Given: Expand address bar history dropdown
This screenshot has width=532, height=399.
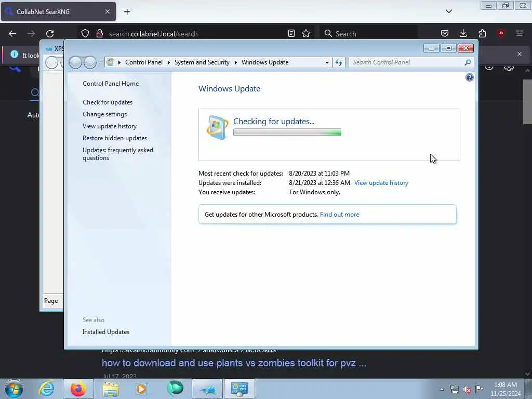Looking at the screenshot, I should tap(327, 62).
